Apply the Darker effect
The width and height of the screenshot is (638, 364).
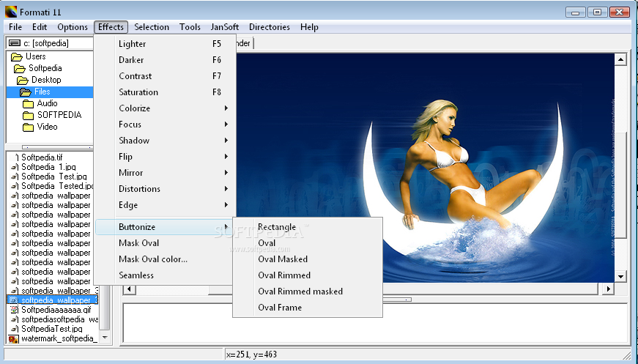point(166,60)
